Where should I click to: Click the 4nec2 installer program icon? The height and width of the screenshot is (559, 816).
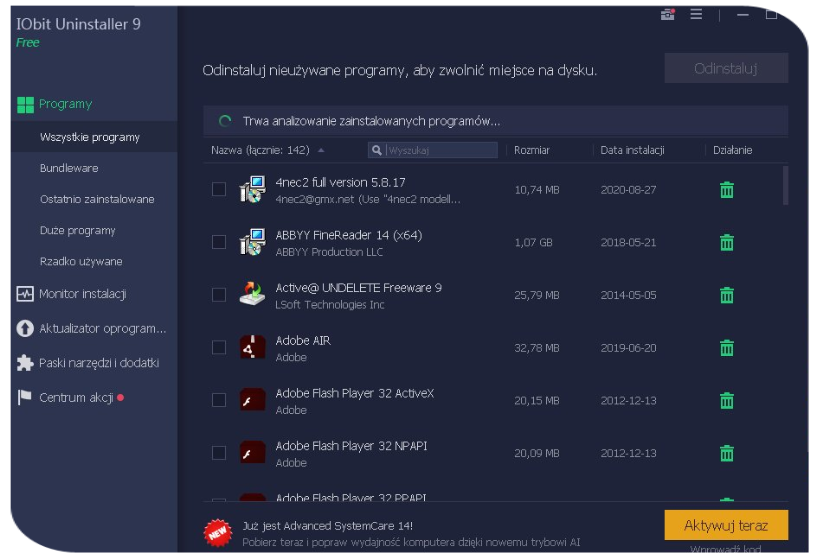[x=252, y=189]
